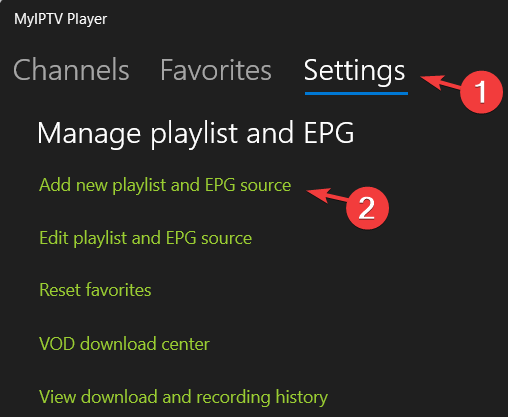Open the VOD download center
Screen dimensions: 508x417
click(x=124, y=344)
